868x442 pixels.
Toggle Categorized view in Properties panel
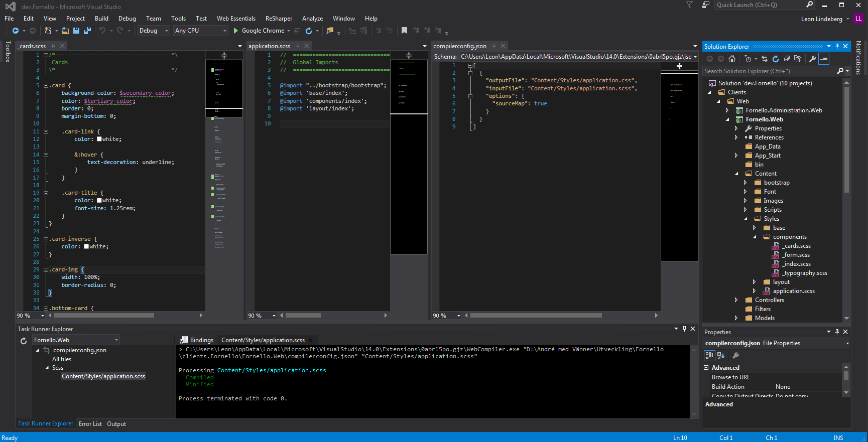[x=709, y=356]
